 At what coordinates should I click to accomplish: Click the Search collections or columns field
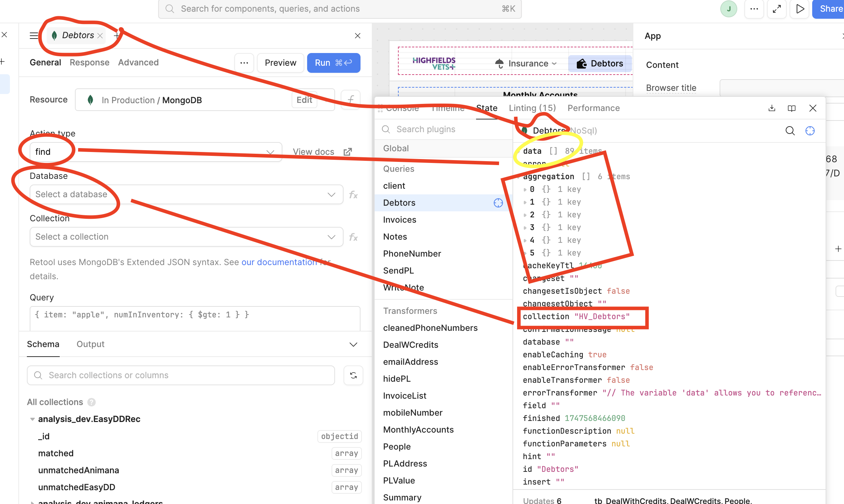[181, 375]
